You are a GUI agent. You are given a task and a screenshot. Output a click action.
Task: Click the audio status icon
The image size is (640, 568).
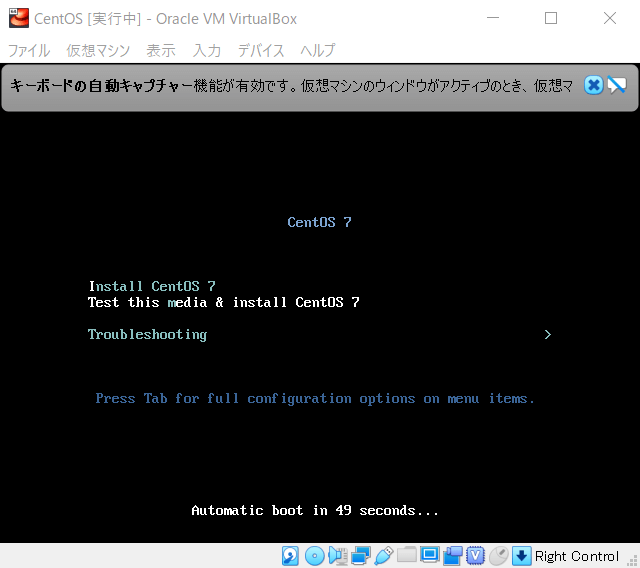coord(338,556)
